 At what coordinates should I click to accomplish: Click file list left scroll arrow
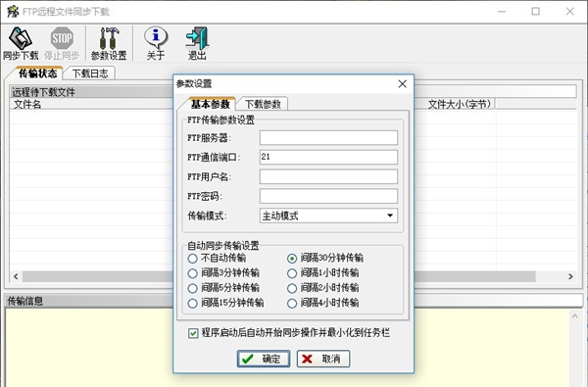coord(16,276)
